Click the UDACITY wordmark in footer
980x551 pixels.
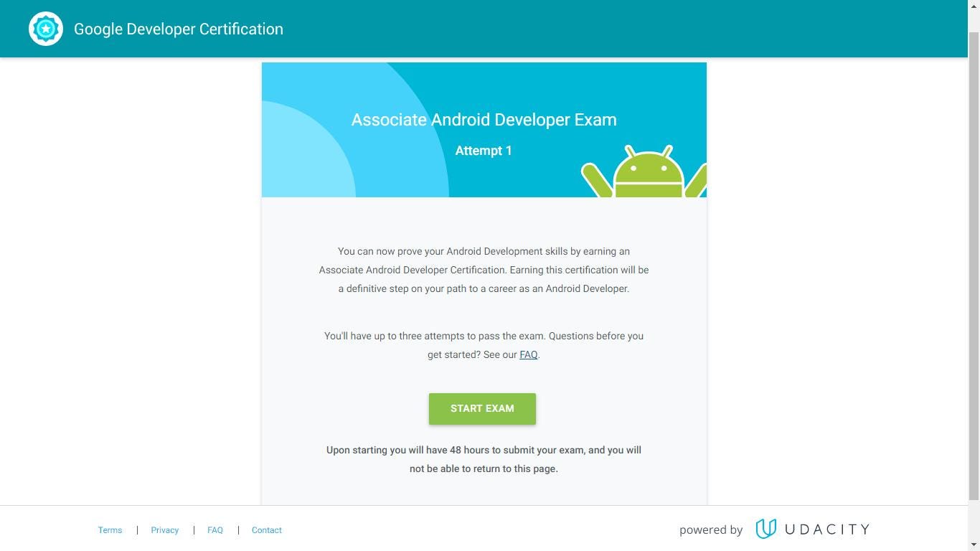827,529
